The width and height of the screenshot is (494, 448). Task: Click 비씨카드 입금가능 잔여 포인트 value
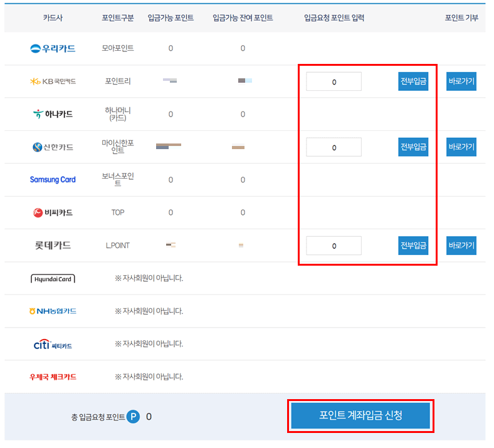(x=243, y=212)
